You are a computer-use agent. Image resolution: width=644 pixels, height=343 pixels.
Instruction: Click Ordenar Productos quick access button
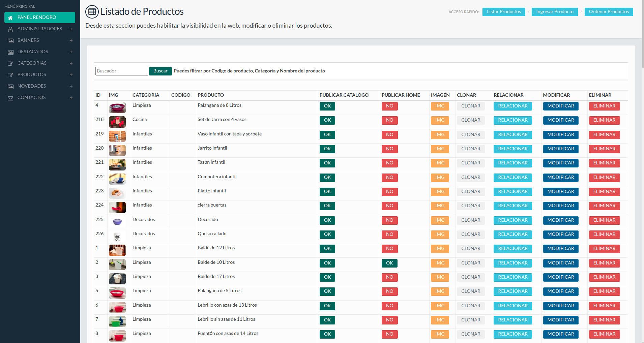click(x=609, y=12)
